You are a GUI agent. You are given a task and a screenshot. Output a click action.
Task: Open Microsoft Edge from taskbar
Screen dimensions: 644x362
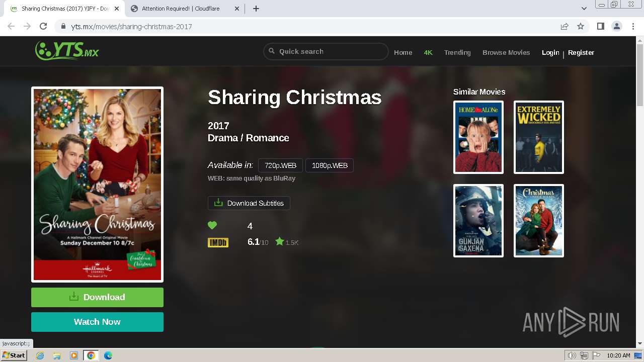(108, 355)
